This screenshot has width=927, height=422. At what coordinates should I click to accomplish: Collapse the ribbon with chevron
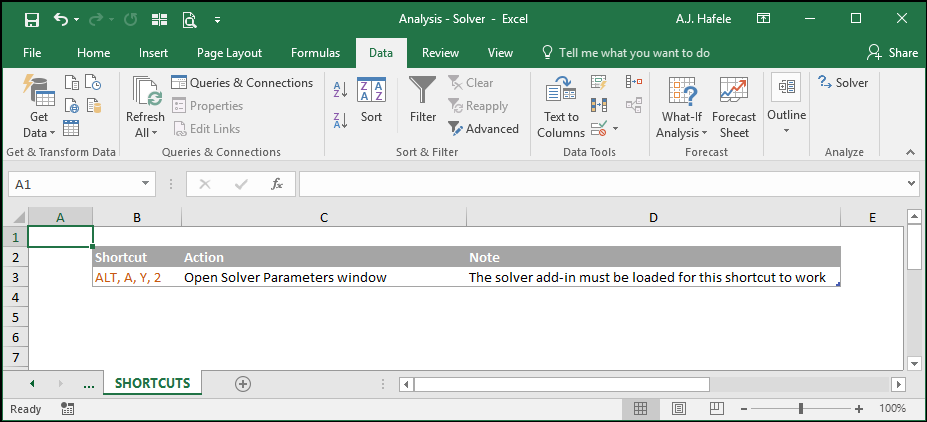point(910,152)
